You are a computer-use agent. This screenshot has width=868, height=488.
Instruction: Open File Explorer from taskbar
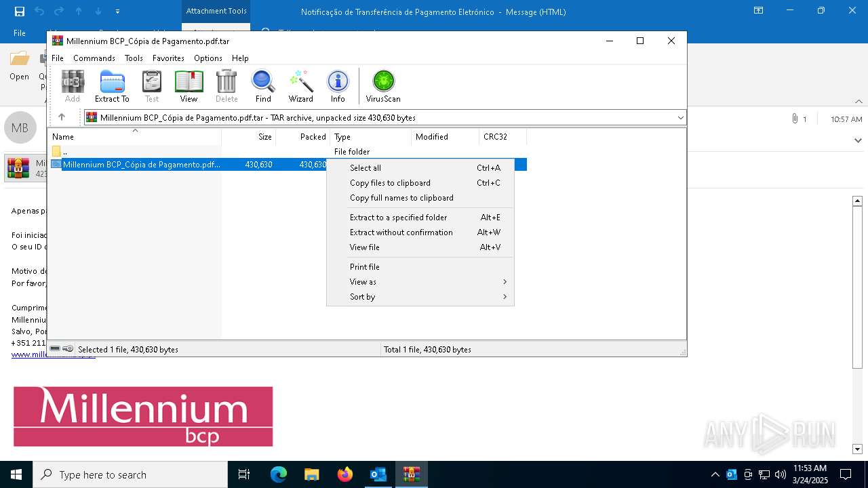(311, 474)
